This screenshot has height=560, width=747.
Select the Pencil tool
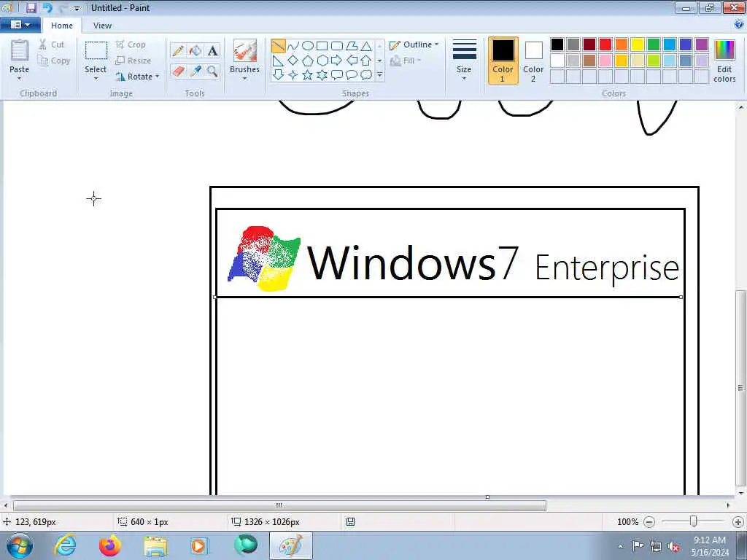(178, 50)
